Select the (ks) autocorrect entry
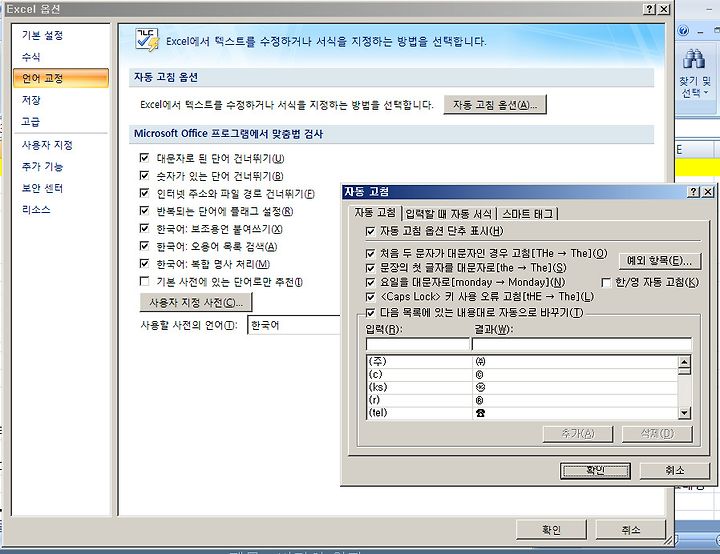 coord(522,387)
